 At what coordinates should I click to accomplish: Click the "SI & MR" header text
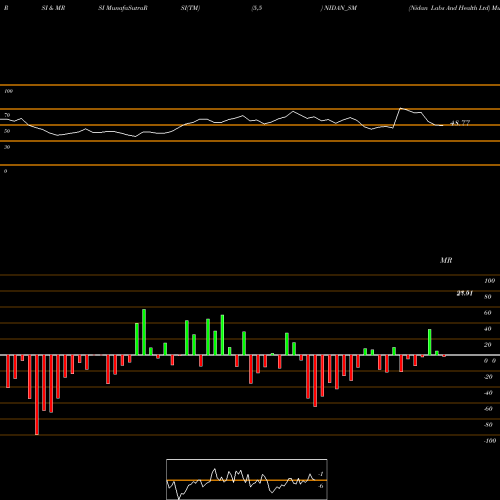click(53, 8)
